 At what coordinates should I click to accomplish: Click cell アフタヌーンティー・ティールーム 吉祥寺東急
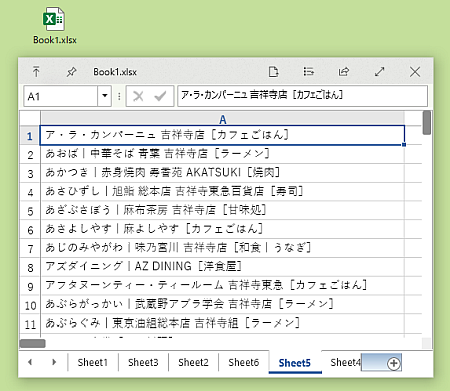pos(222,286)
